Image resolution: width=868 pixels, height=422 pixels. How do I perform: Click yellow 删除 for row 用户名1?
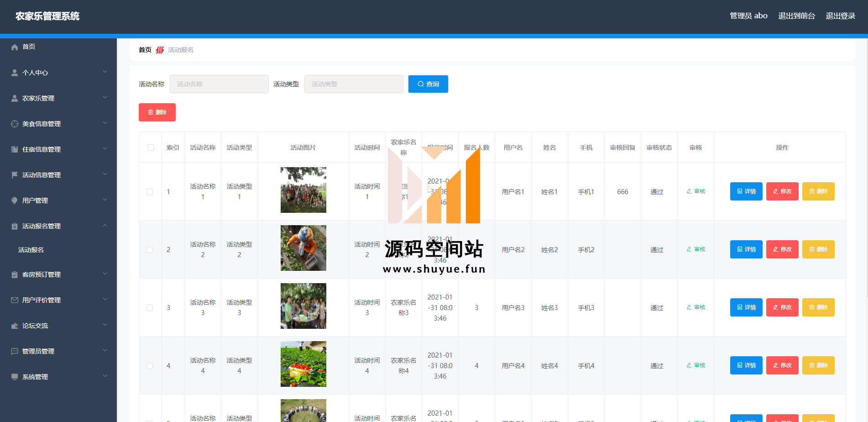tap(818, 191)
